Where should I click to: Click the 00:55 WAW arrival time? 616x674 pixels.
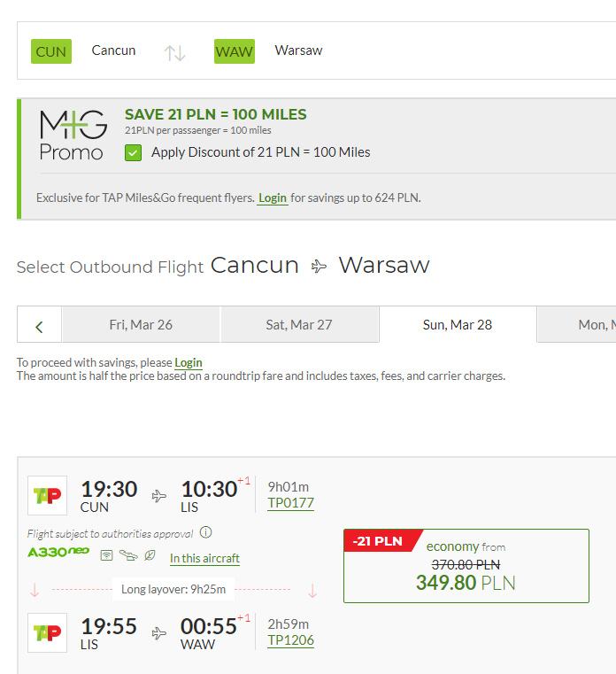pos(209,626)
